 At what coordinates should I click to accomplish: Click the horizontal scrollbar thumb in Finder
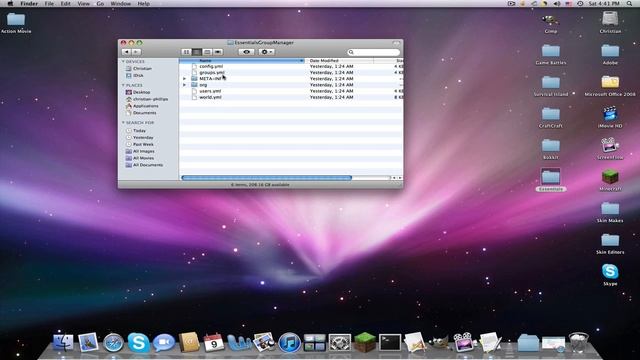click(x=267, y=178)
